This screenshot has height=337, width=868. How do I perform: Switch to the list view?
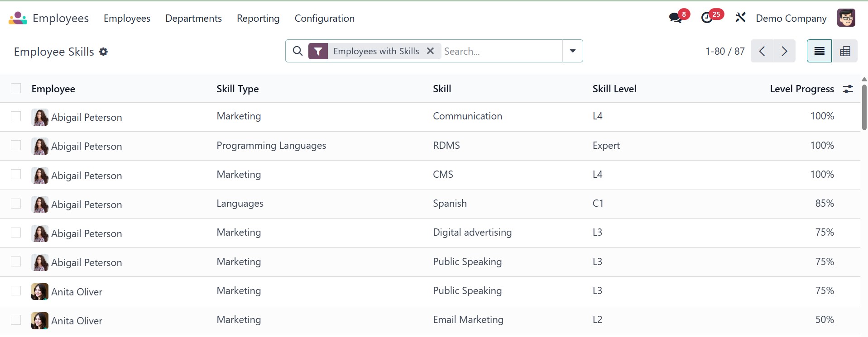(x=819, y=51)
